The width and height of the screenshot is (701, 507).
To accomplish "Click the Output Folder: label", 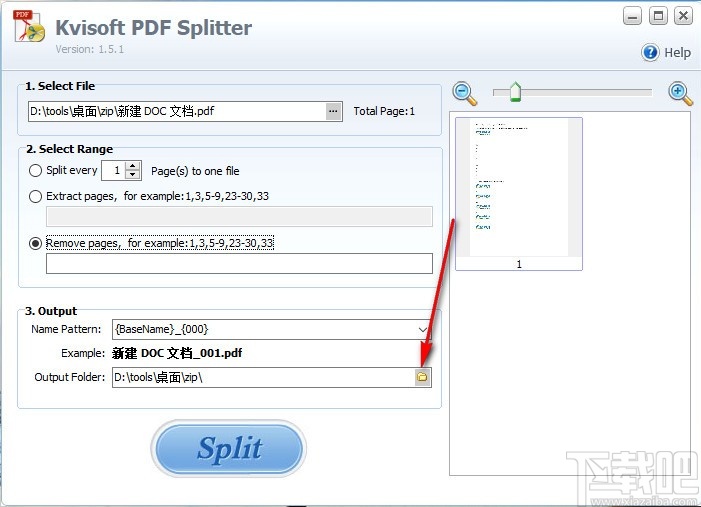I will tap(70, 377).
